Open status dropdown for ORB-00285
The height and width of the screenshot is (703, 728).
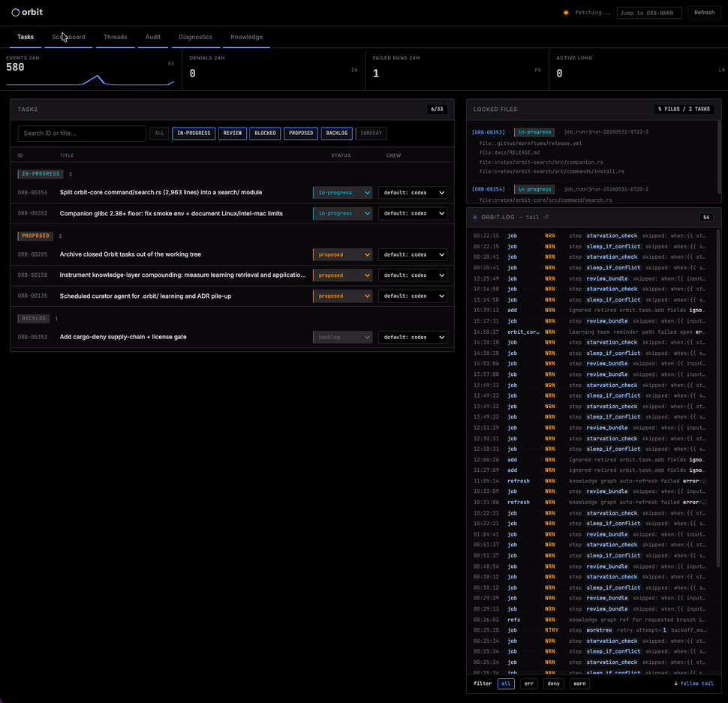tap(343, 255)
